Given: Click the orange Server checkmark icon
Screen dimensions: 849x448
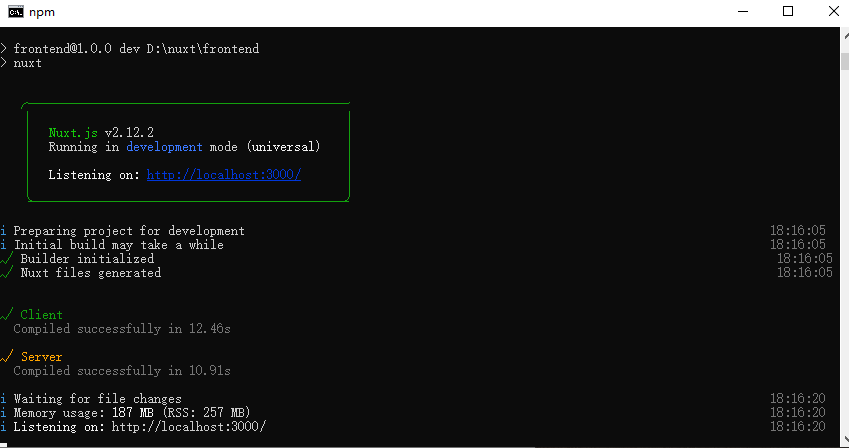Looking at the screenshot, I should pyautogui.click(x=6, y=356).
